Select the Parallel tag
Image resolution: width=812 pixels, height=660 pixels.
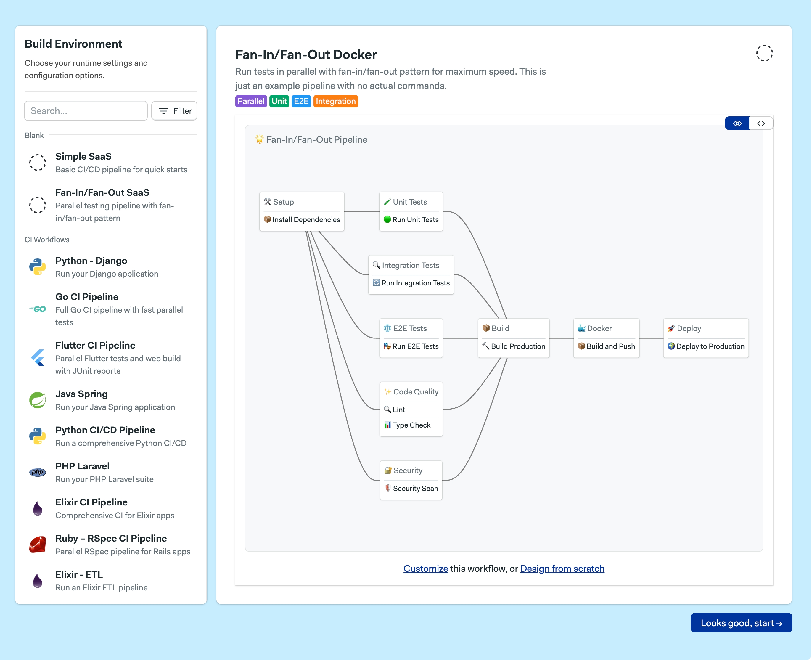coord(251,101)
